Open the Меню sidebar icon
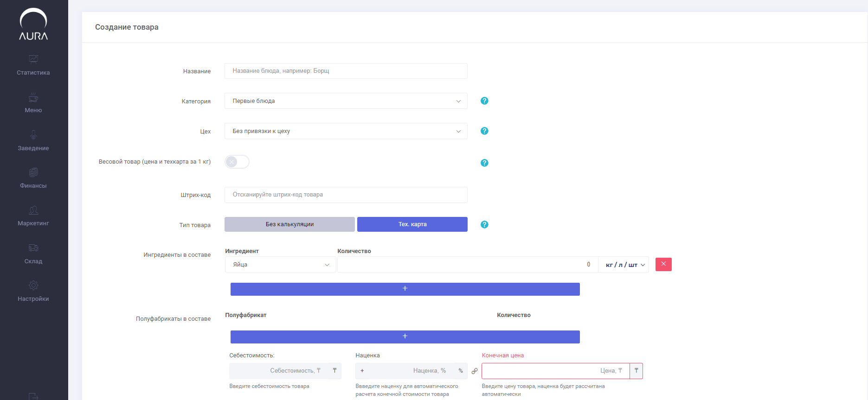This screenshot has height=400, width=868. pos(33,97)
